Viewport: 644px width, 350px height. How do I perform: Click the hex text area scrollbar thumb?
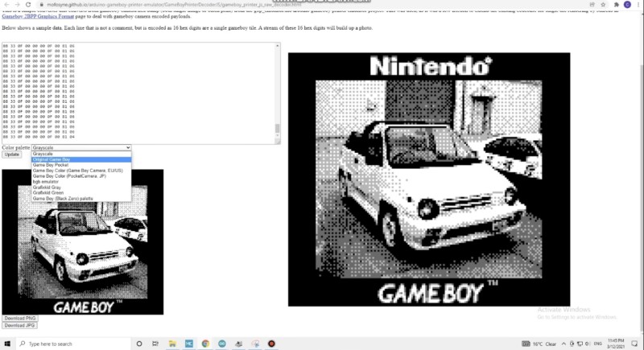[277, 129]
